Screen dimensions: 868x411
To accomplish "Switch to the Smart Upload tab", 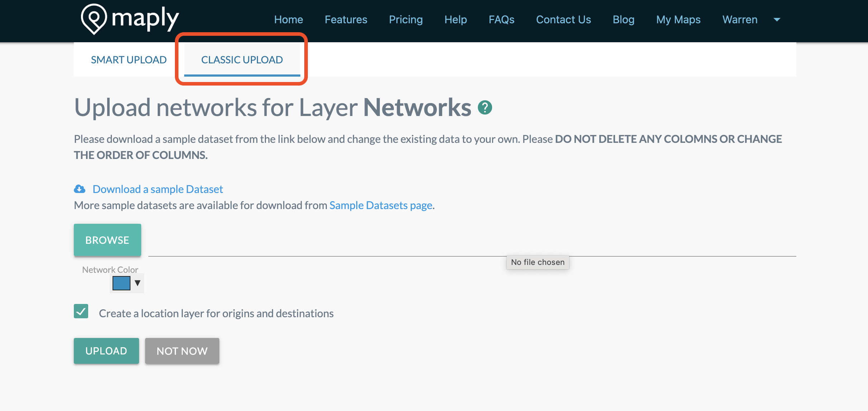I will [129, 60].
